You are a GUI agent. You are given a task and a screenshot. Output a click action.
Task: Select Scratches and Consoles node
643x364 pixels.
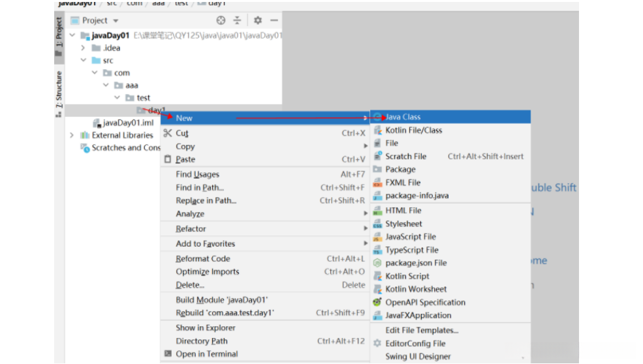pyautogui.click(x=121, y=147)
